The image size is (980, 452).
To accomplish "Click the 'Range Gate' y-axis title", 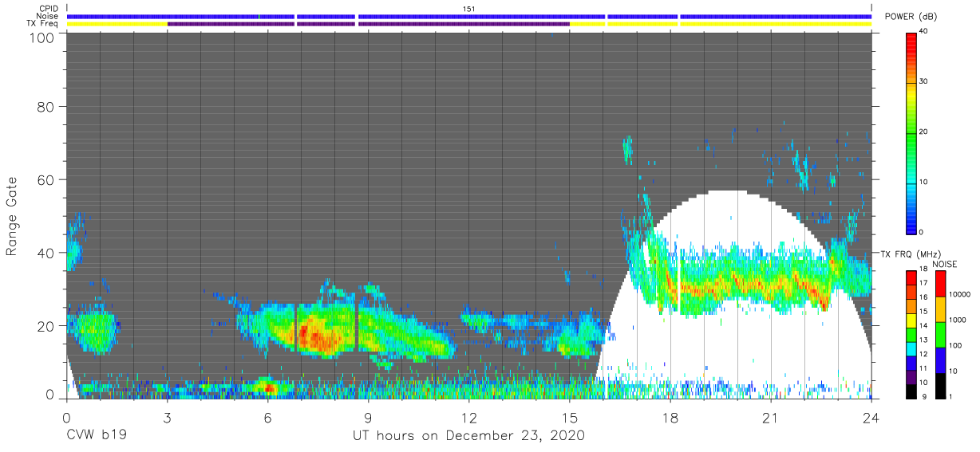I will [12, 216].
